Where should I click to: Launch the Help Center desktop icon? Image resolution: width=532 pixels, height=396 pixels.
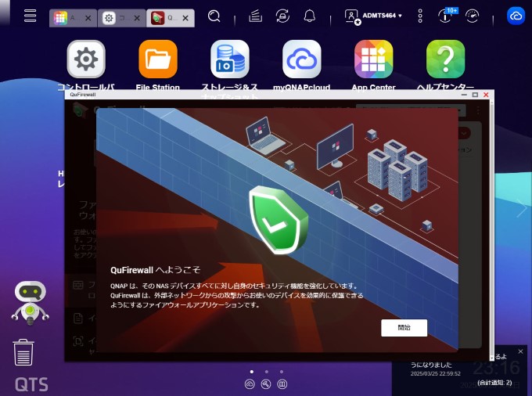point(445,59)
